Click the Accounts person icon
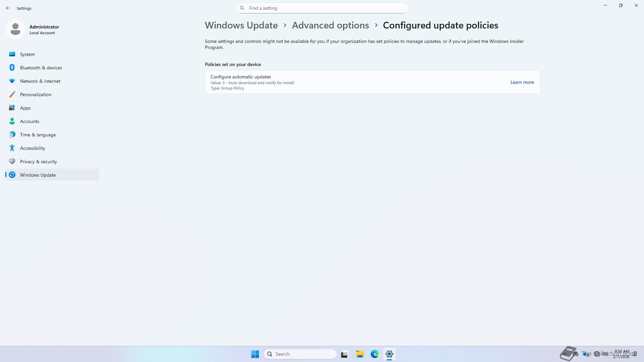Viewport: 644px width, 362px height. tap(12, 121)
